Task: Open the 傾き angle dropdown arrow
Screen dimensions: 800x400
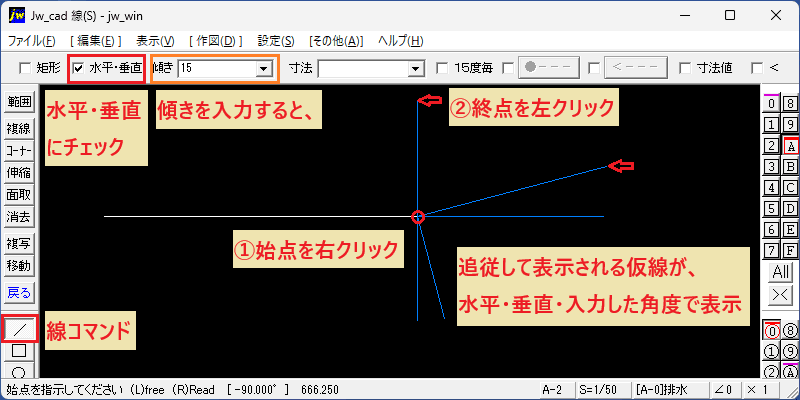Action: 264,68
